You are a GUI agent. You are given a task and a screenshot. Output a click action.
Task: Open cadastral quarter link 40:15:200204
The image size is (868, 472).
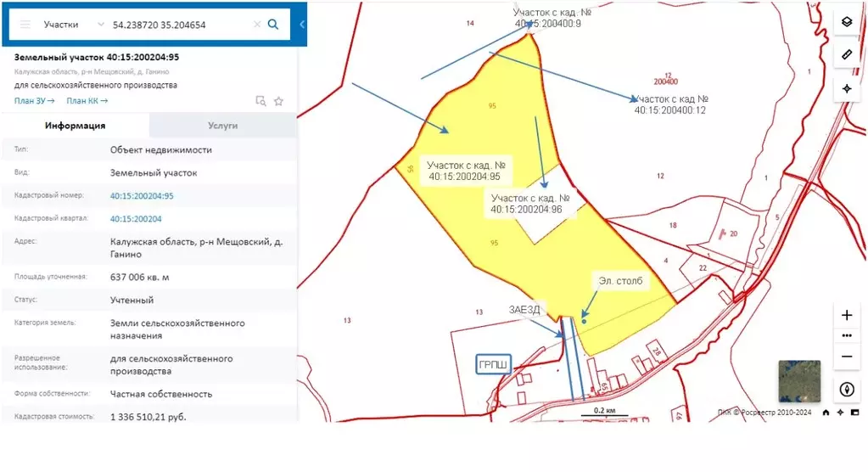(x=136, y=219)
